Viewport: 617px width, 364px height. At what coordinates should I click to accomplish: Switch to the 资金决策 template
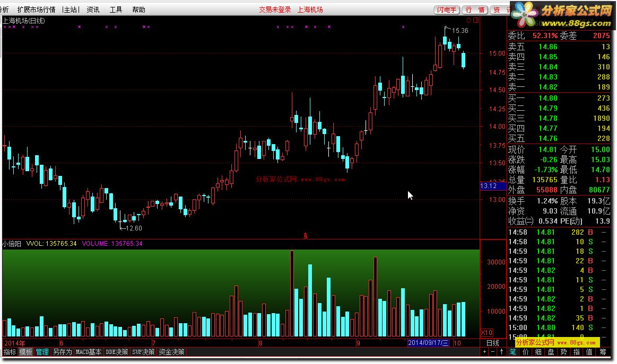click(x=171, y=352)
